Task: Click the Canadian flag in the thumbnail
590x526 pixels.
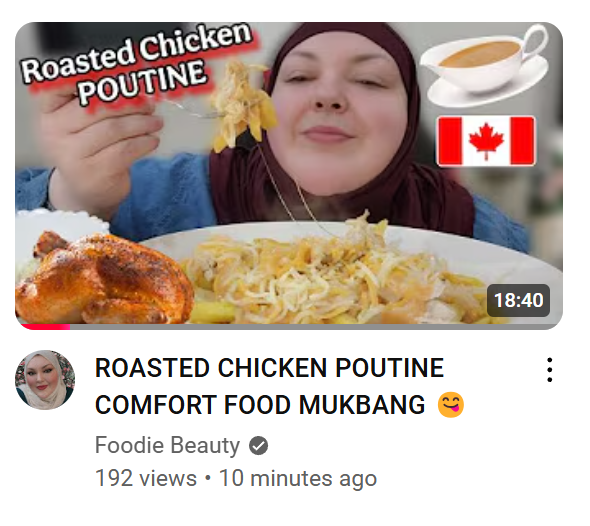Action: coord(486,141)
